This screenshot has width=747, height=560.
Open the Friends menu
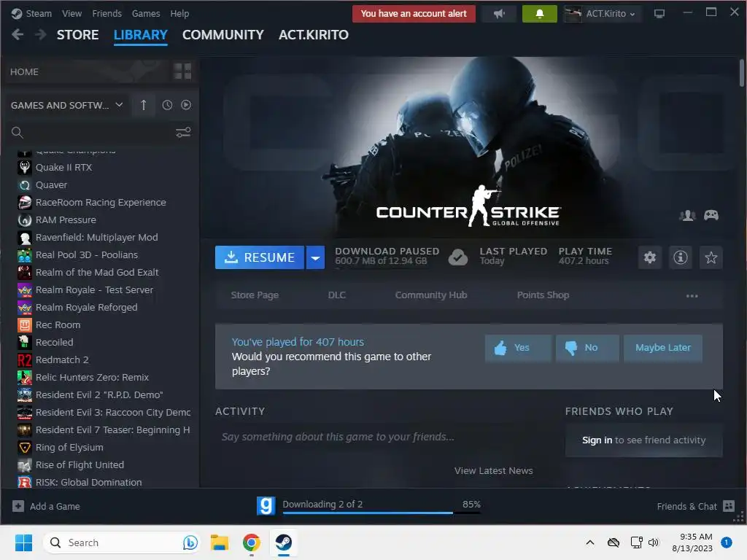click(x=107, y=14)
